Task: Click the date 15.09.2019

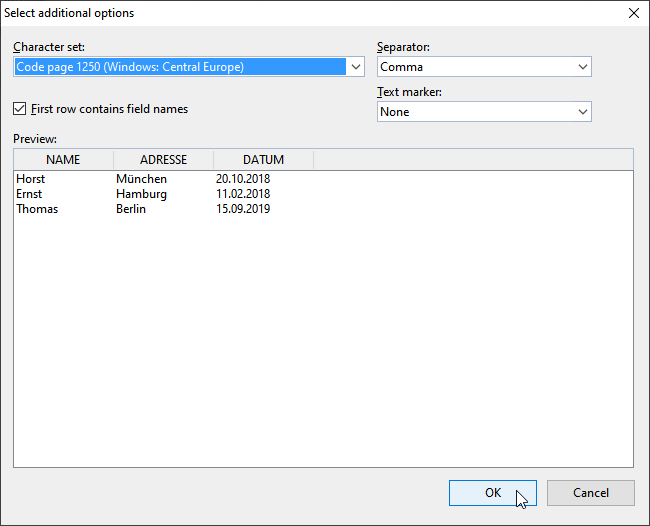Action: (243, 209)
